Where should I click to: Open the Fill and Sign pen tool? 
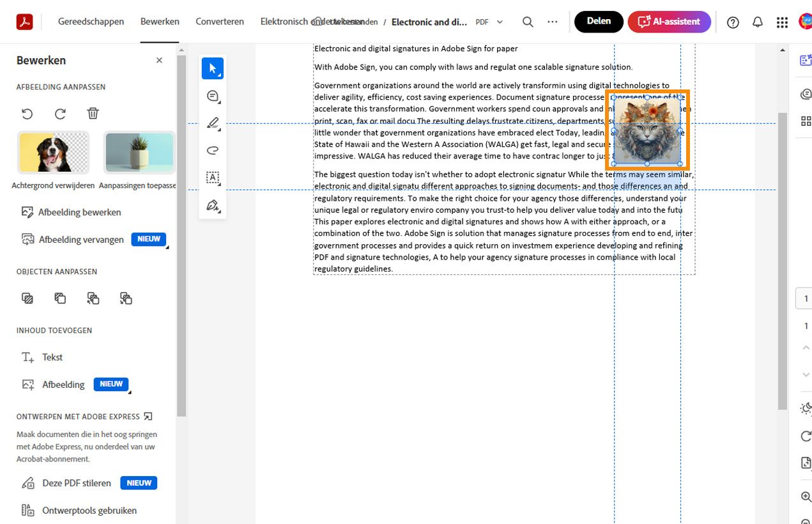212,205
